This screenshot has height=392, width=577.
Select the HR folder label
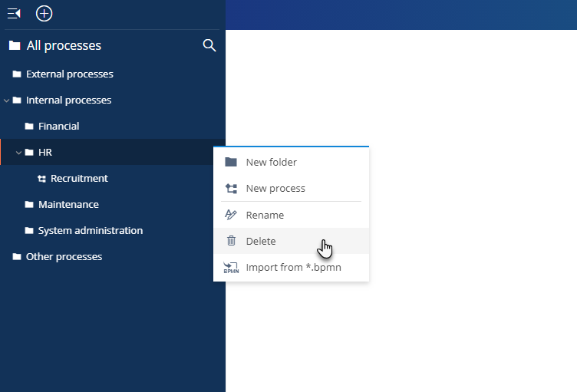45,153
